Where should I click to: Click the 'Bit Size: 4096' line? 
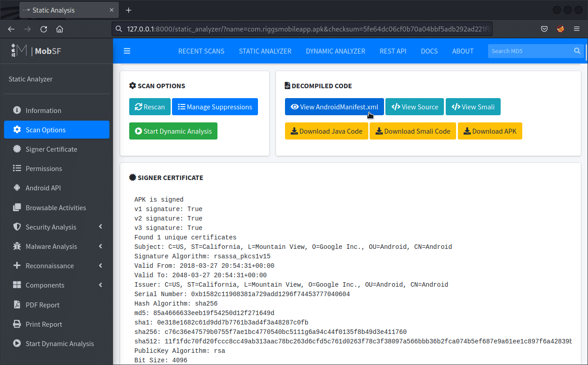tap(161, 360)
